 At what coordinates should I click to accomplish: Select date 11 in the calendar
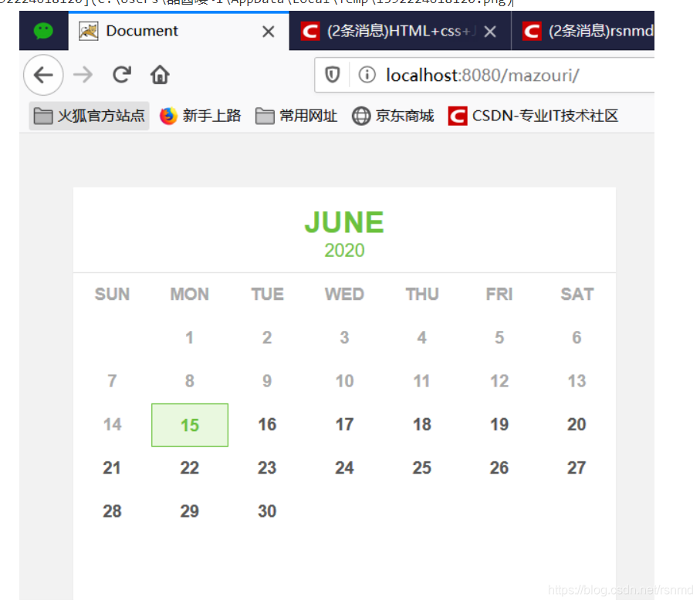pos(422,381)
